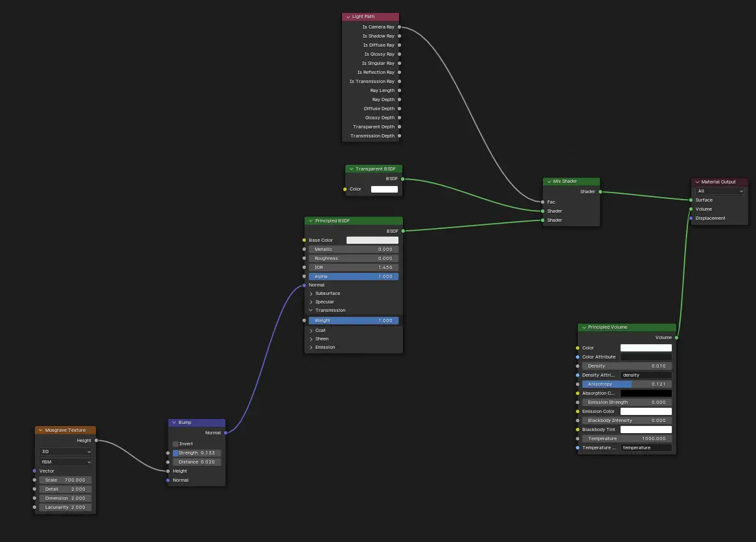756x542 pixels.
Task: Expand the Subsurface panel in Principled BSDF
Action: (x=312, y=294)
